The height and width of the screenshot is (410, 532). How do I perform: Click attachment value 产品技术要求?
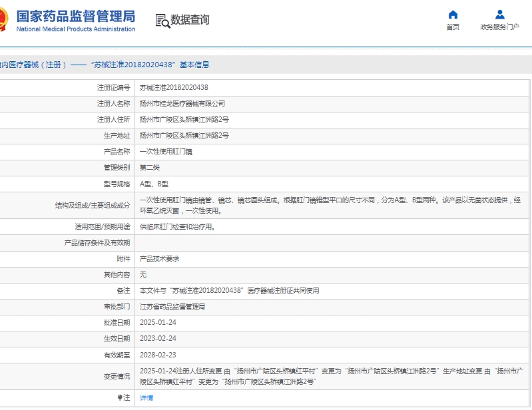159,259
